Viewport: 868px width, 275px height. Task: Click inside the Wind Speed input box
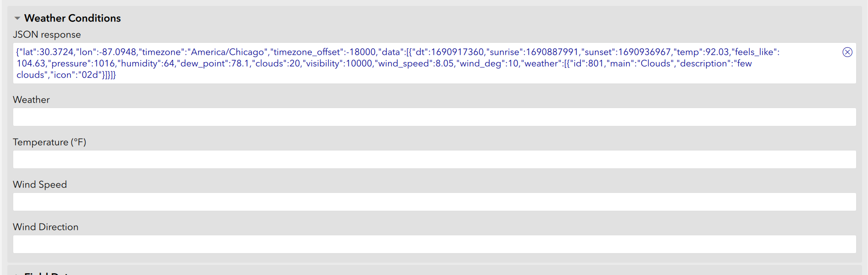pos(434,202)
